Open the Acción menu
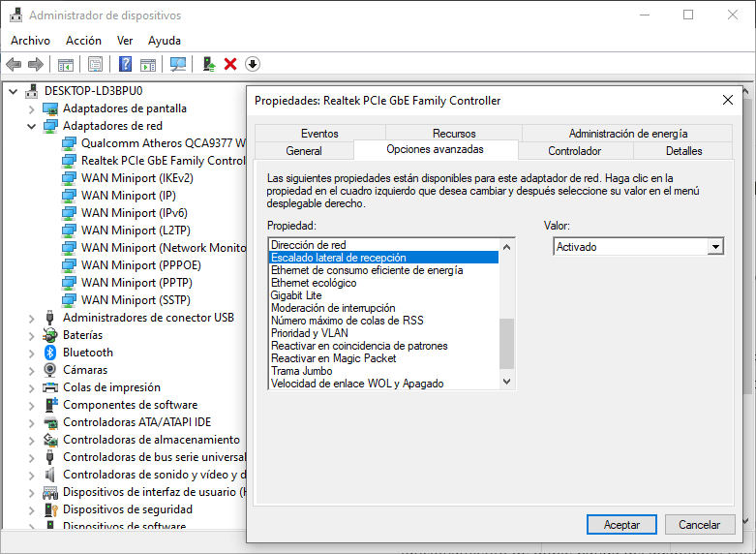The height and width of the screenshot is (554, 756). [x=83, y=41]
